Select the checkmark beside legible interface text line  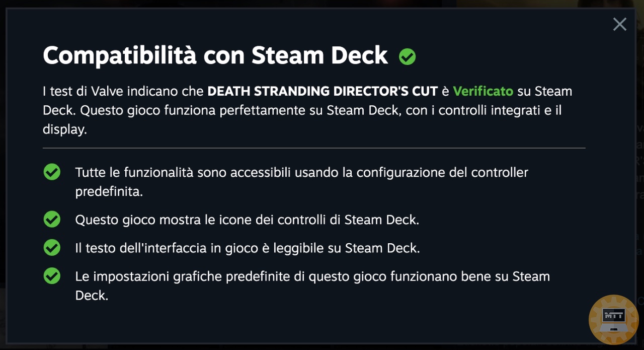52,248
